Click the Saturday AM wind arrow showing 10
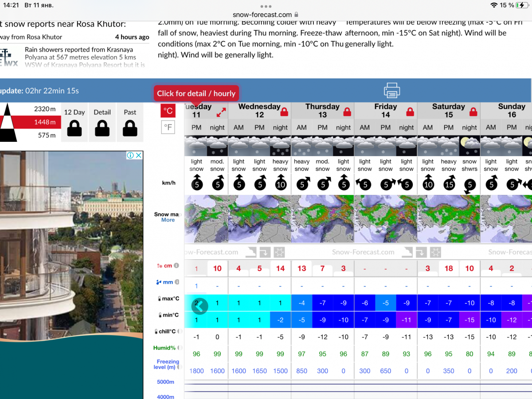 [x=428, y=183]
